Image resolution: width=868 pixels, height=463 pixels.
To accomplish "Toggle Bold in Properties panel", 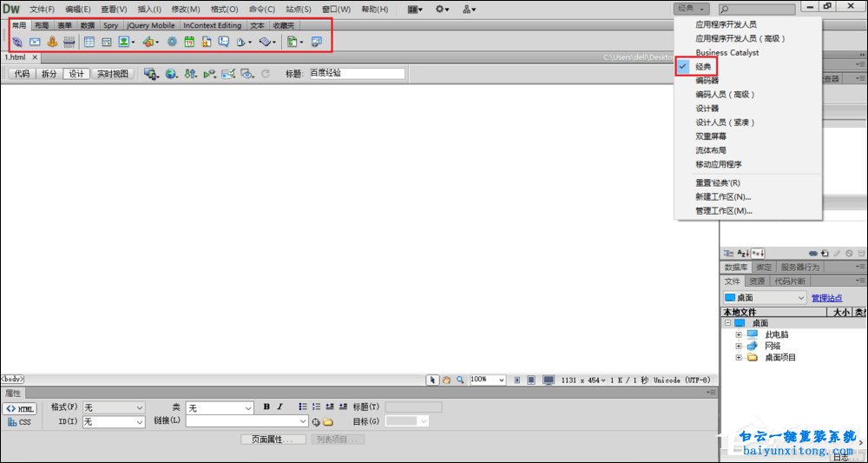I will pos(266,407).
